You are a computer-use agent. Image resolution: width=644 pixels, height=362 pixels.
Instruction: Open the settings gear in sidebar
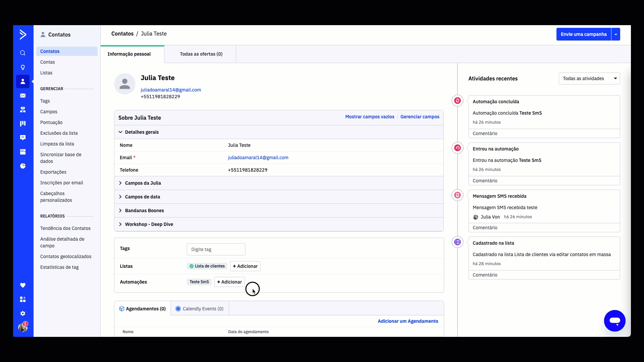pyautogui.click(x=23, y=313)
